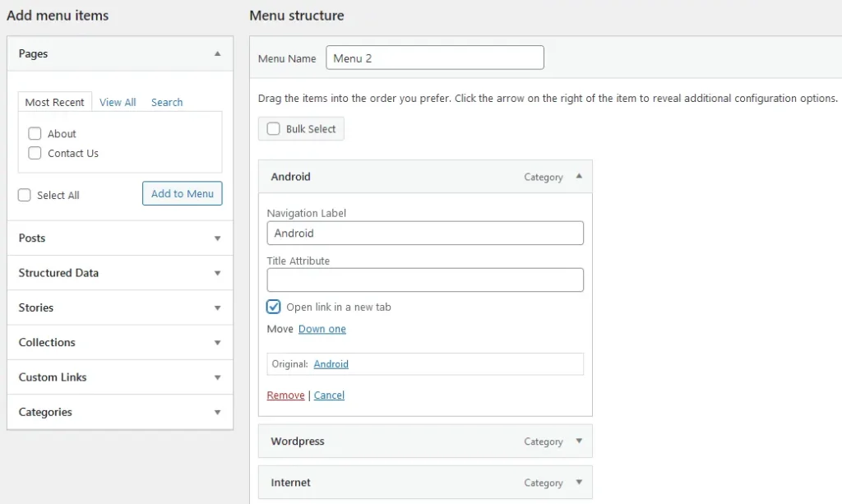Click the Pages panel heading text
This screenshot has height=504, width=842.
tap(33, 53)
